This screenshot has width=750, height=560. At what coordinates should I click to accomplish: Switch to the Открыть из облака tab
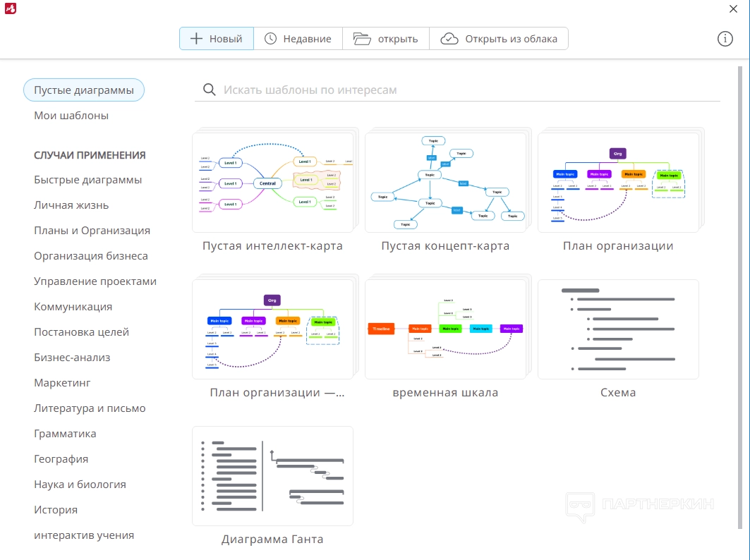tap(498, 39)
